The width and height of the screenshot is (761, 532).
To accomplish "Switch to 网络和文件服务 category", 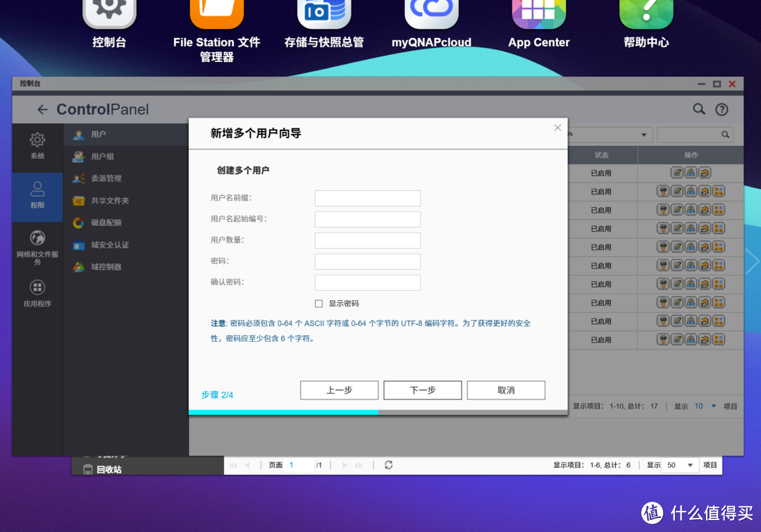I will (x=37, y=245).
